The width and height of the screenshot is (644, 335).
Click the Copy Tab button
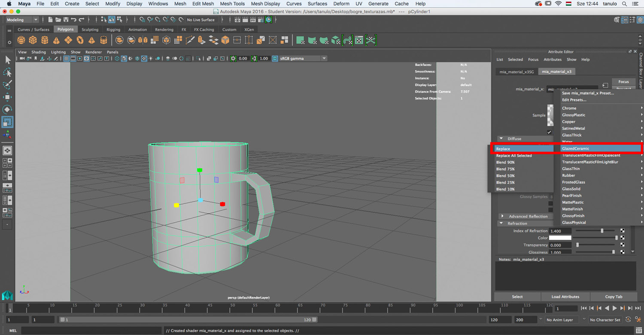(614, 297)
